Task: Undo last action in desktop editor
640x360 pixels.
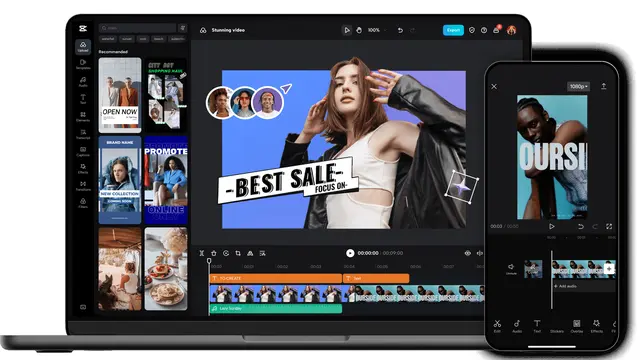Action: (400, 30)
